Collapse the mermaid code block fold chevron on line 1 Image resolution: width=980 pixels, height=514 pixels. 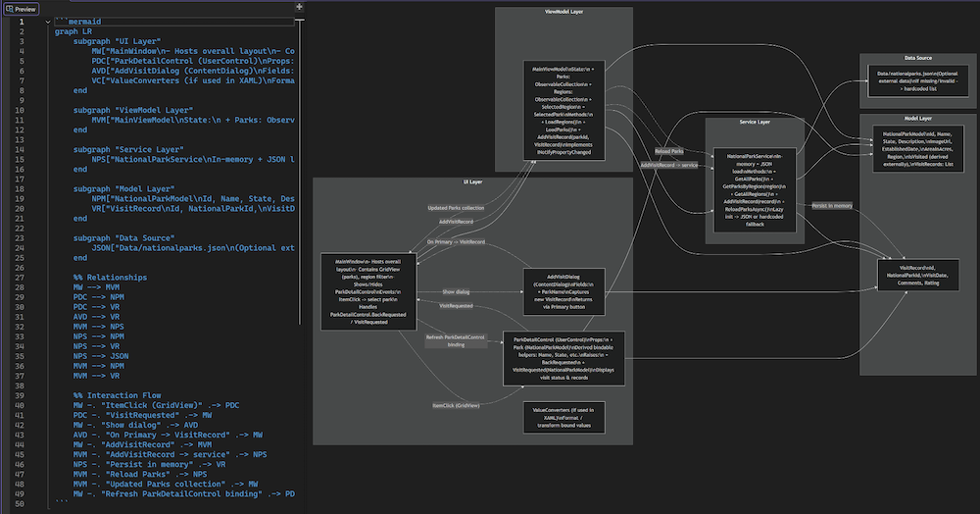point(48,22)
